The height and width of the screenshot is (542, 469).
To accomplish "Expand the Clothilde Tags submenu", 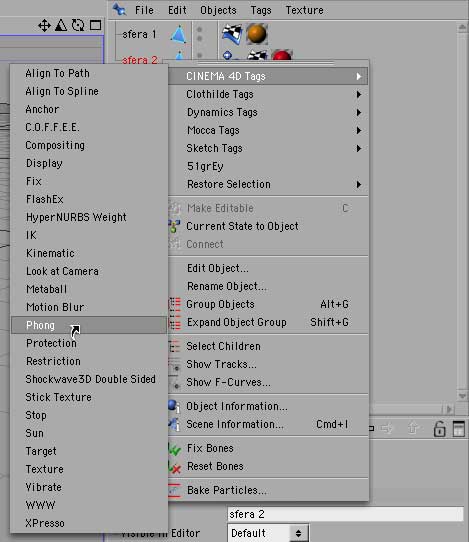I will (x=268, y=94).
